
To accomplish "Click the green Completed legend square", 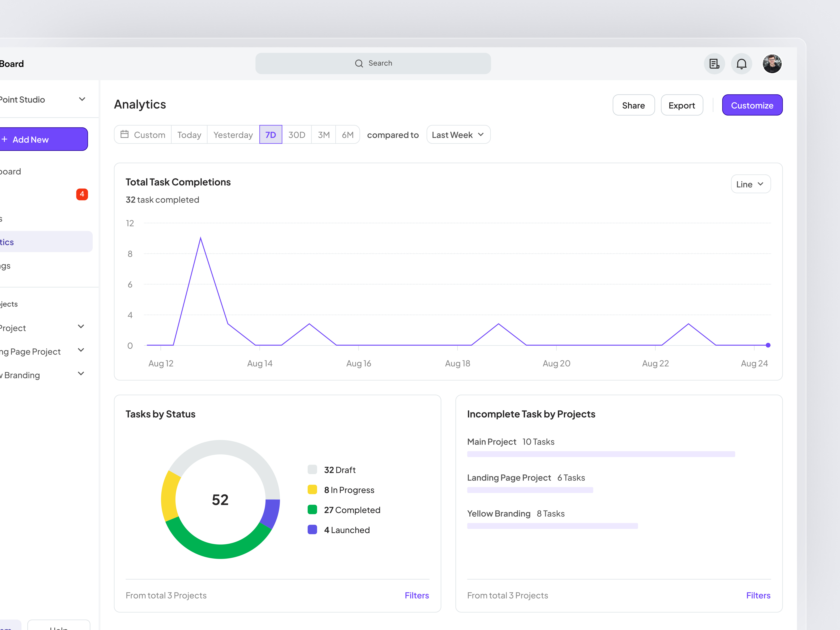I will click(312, 510).
